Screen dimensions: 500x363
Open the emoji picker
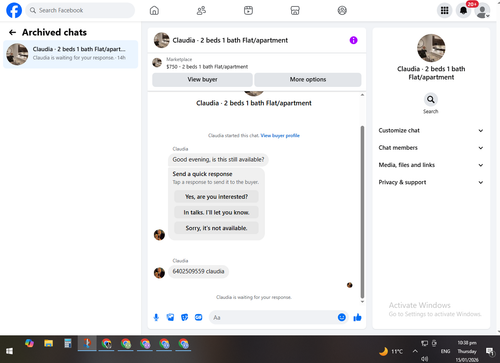341,317
